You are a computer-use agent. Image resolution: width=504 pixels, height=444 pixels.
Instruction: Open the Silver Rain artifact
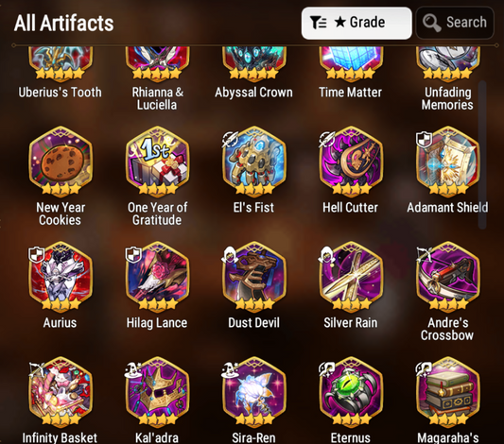(x=351, y=277)
